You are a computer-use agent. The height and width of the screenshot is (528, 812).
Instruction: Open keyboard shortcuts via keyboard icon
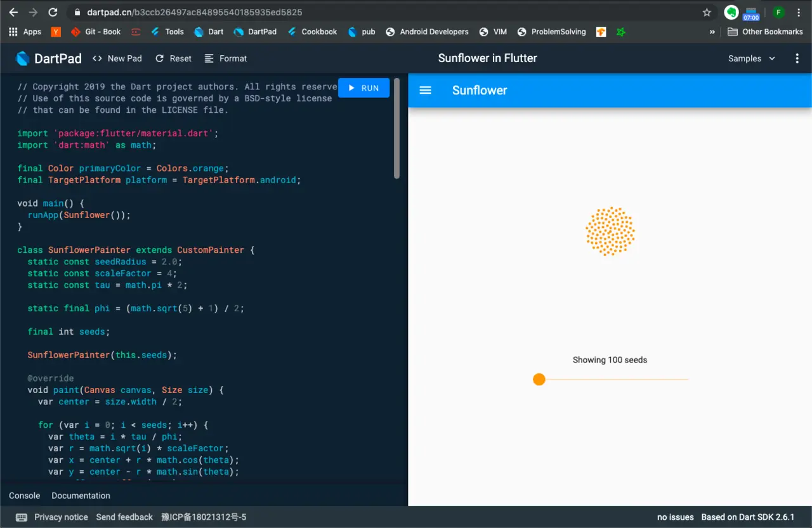coord(21,517)
